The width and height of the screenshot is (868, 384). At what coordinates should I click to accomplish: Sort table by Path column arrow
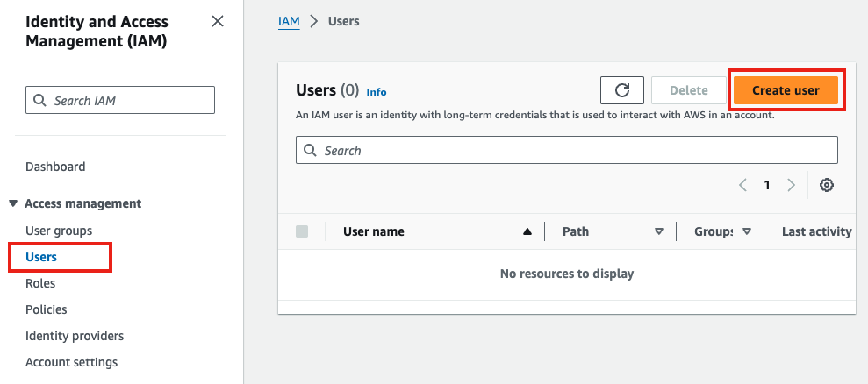tap(659, 231)
